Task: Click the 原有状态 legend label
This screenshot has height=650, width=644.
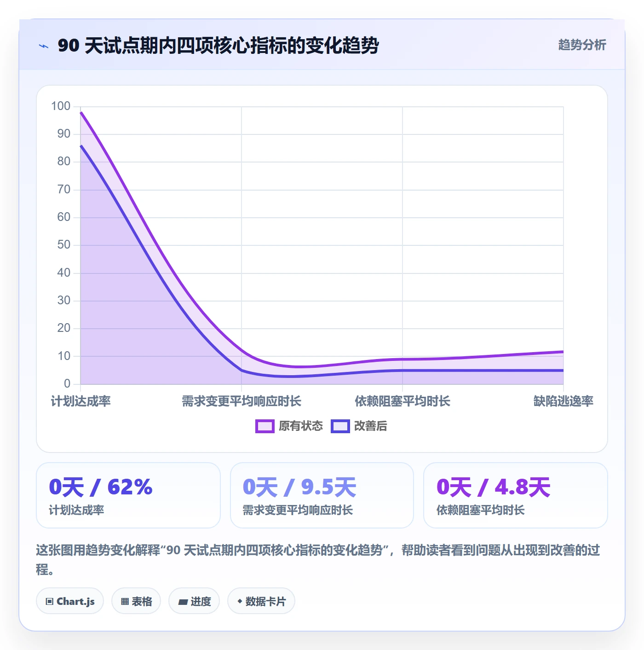Action: [301, 426]
